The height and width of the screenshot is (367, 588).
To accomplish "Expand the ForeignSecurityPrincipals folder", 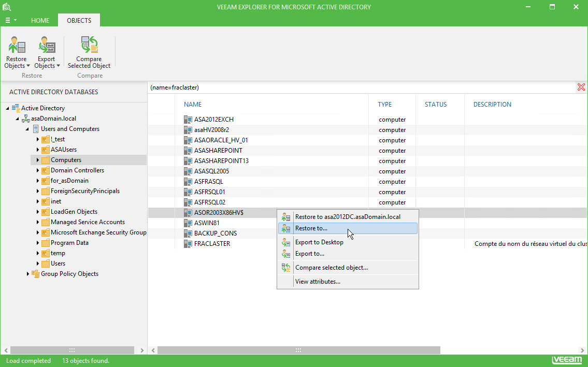I will pos(37,191).
